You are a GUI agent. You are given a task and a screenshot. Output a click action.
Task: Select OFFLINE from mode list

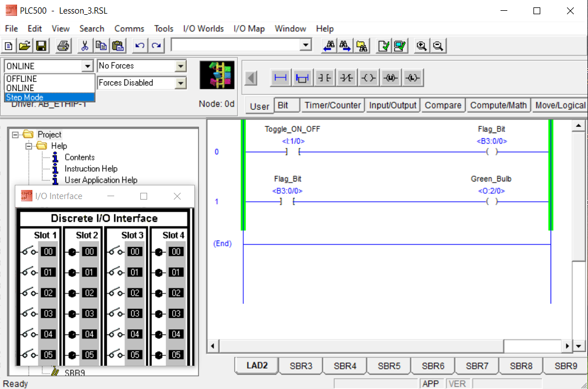coord(49,79)
